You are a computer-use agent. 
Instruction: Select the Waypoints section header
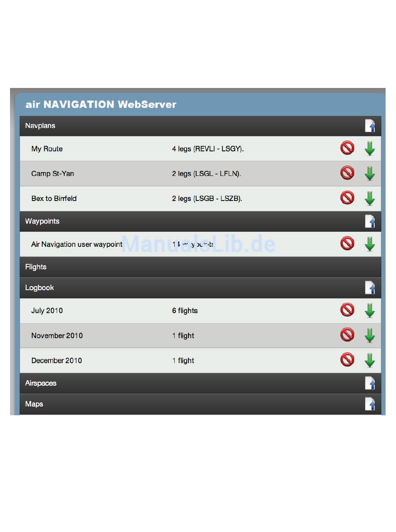200,221
